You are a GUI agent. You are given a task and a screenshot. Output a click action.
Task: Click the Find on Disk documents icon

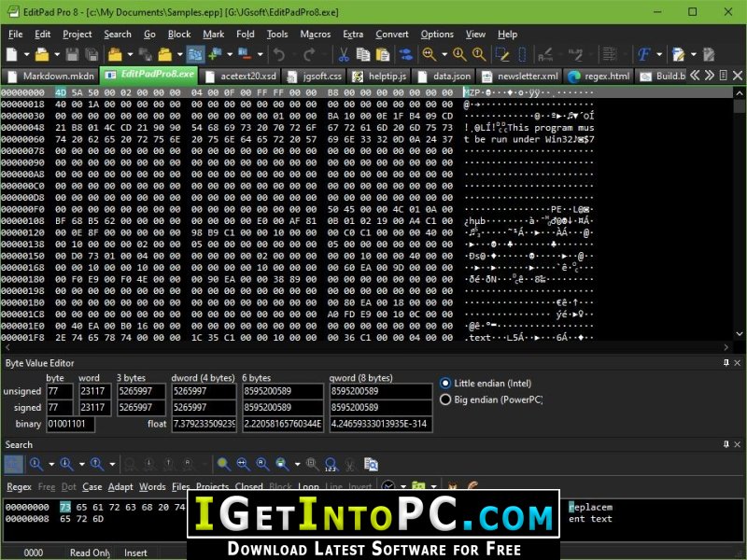coord(371,464)
